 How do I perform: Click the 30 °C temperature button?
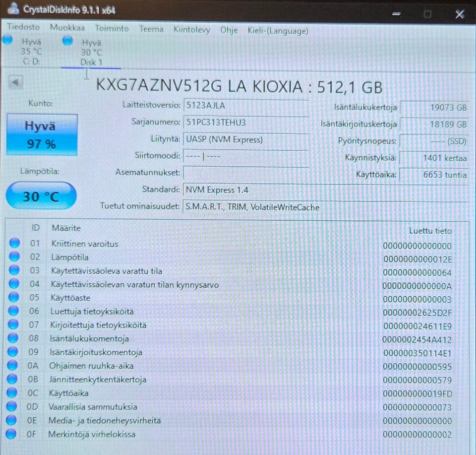(x=41, y=196)
